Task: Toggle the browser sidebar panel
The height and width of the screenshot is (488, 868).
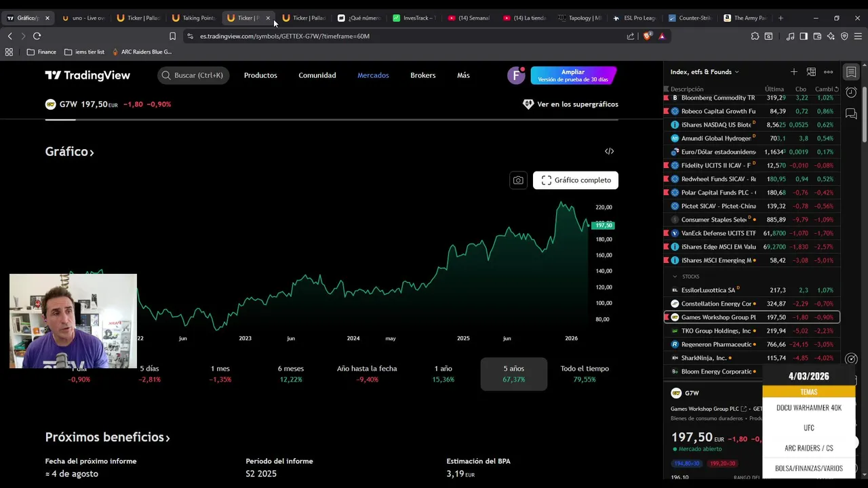Action: 804,36
